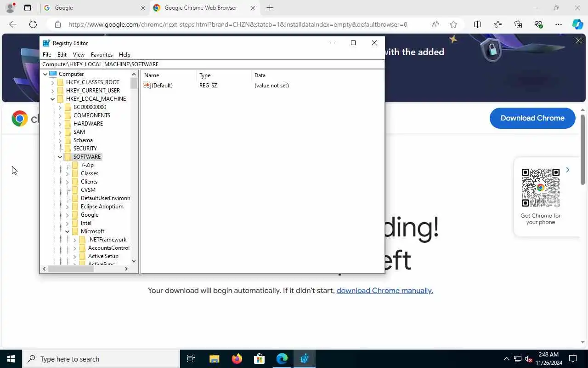This screenshot has height=368, width=588.
Task: Click the taskbar search box
Action: (x=101, y=359)
